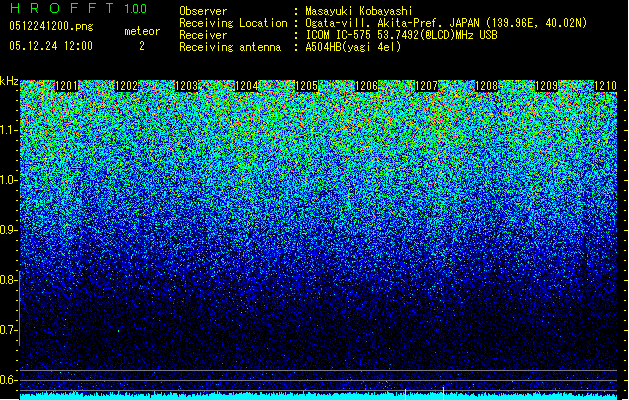The image size is (629, 400).
Task: Click the yellow spike under the 1207 marker
Action: coord(443,393)
